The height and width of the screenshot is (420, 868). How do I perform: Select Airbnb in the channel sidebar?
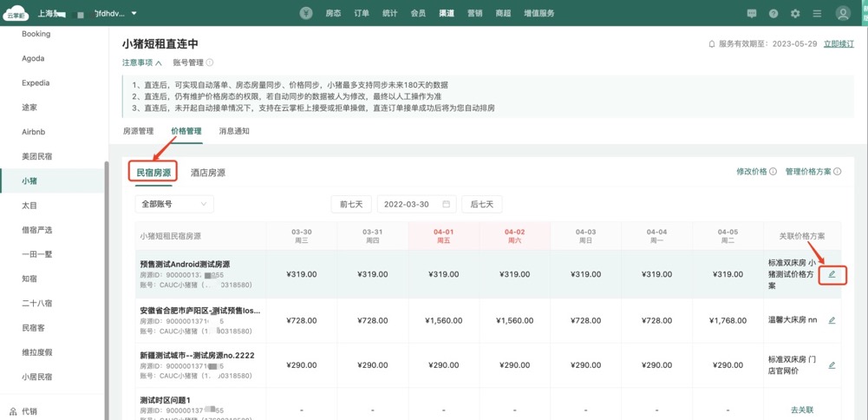33,132
